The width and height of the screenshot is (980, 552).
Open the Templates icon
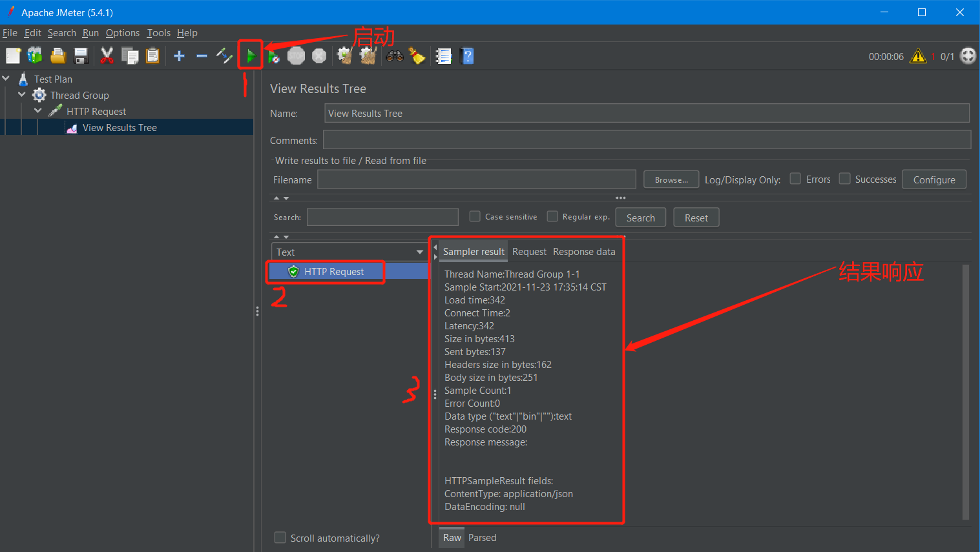(x=35, y=56)
